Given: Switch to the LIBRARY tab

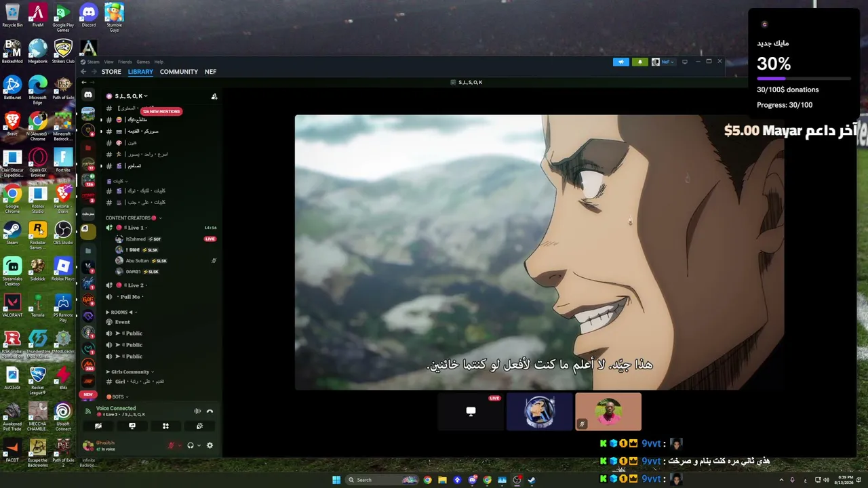Looking at the screenshot, I should tap(140, 72).
